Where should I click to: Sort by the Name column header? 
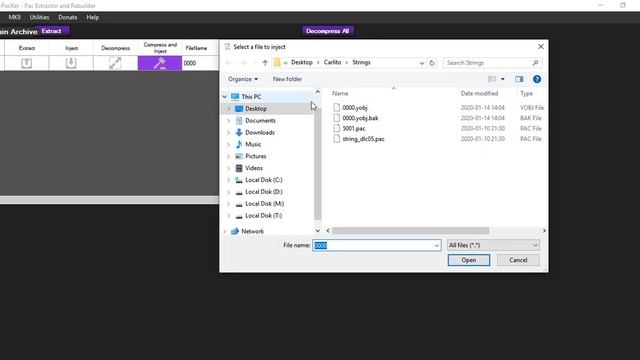point(340,93)
